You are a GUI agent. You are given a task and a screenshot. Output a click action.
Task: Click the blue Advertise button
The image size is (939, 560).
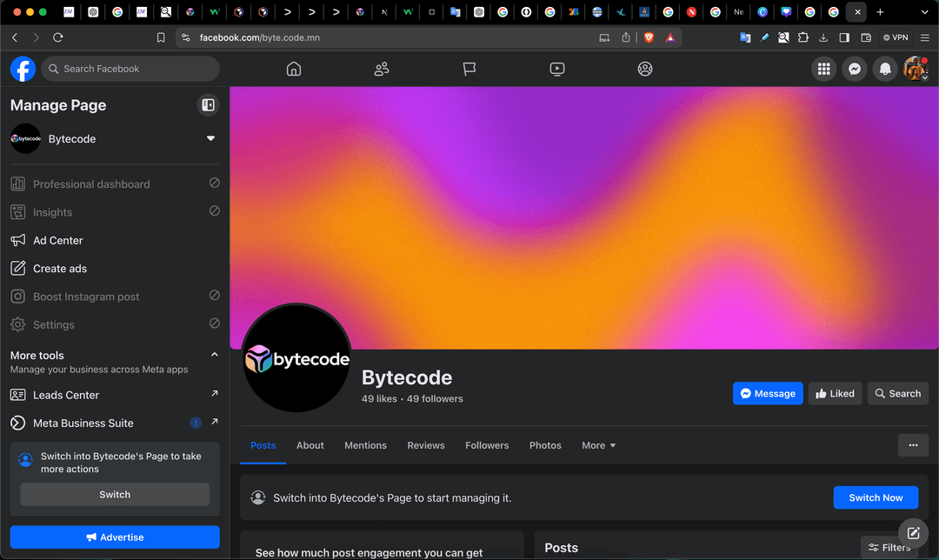point(115,537)
